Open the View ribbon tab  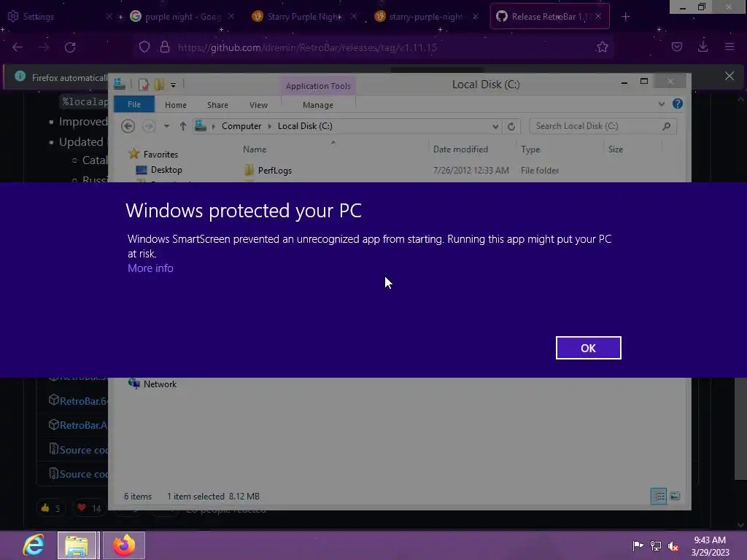(x=259, y=105)
